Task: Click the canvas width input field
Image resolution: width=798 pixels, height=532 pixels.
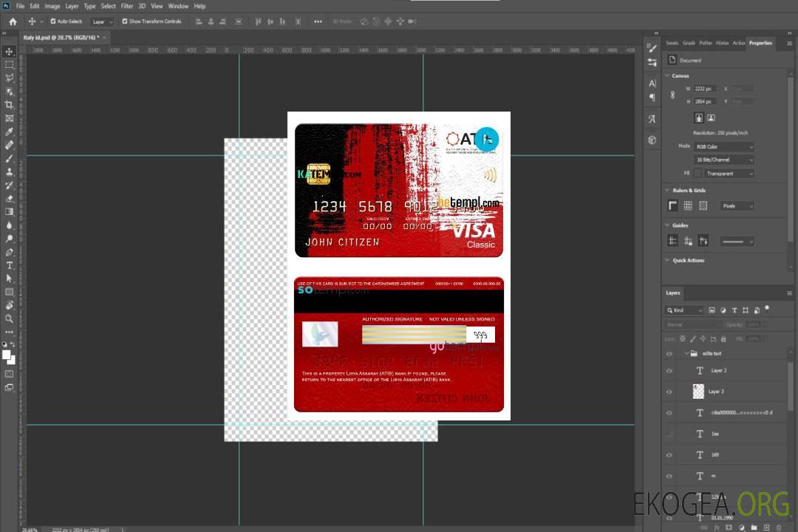Action: coord(705,89)
